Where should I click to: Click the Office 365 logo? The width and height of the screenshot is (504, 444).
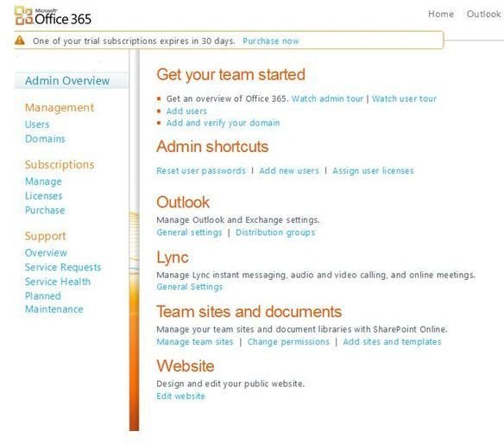coord(53,16)
